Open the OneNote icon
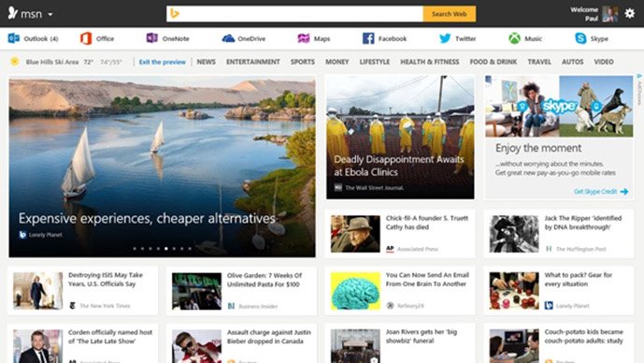 [152, 38]
